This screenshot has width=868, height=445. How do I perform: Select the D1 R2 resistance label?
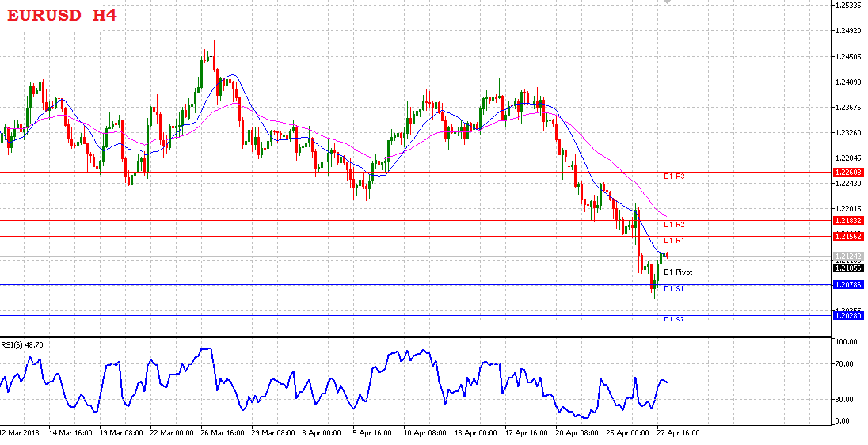click(x=674, y=225)
